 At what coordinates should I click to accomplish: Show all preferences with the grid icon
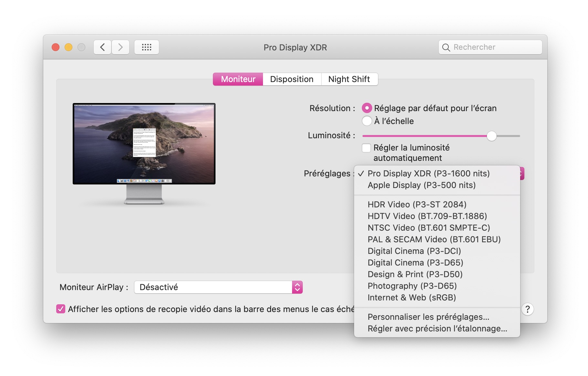pos(147,47)
